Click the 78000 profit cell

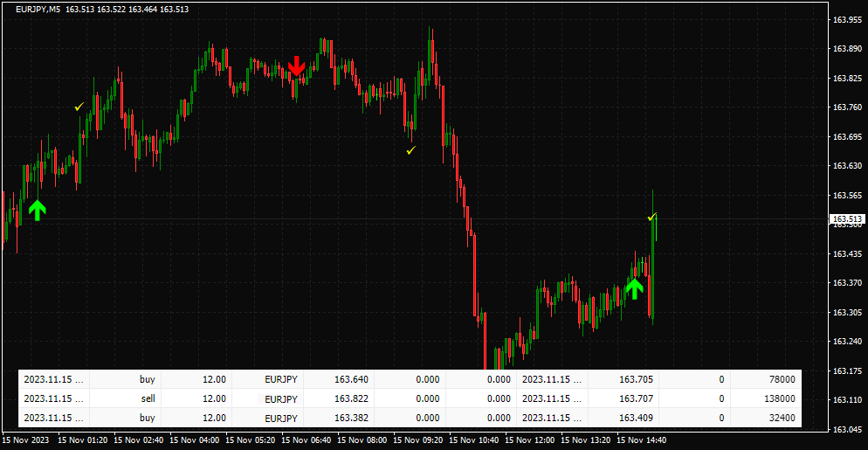(766, 379)
